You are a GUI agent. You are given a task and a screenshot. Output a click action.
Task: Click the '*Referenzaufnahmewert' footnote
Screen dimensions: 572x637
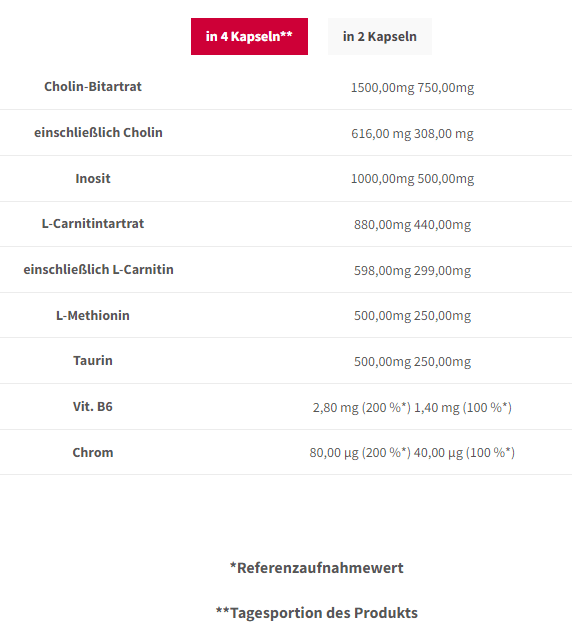[316, 568]
